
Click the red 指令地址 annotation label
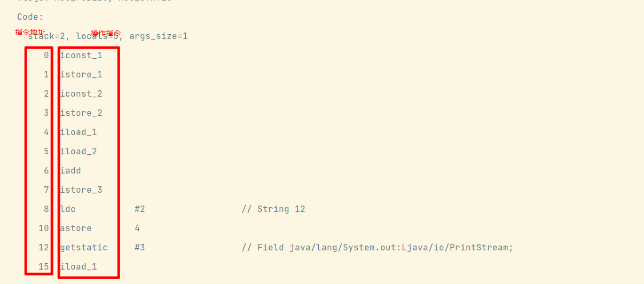coord(30,32)
